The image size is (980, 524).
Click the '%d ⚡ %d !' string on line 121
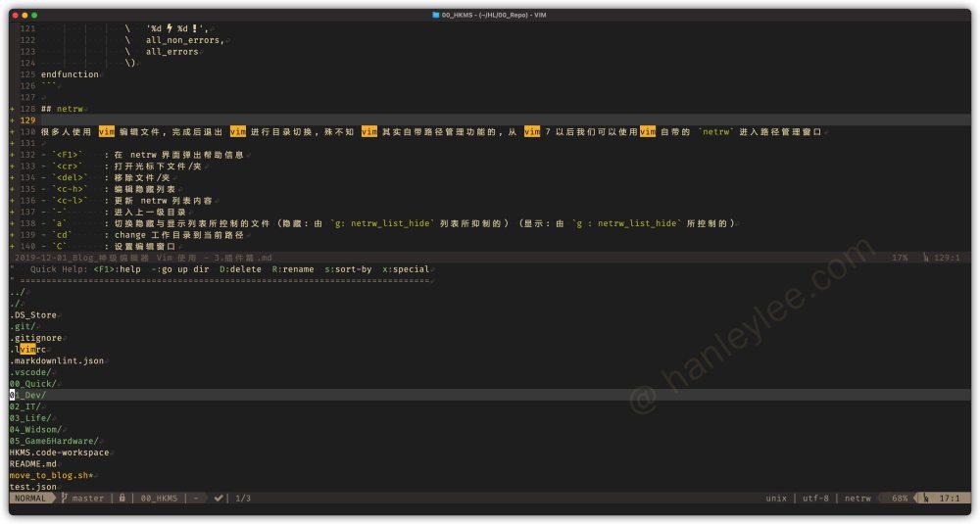(177, 28)
